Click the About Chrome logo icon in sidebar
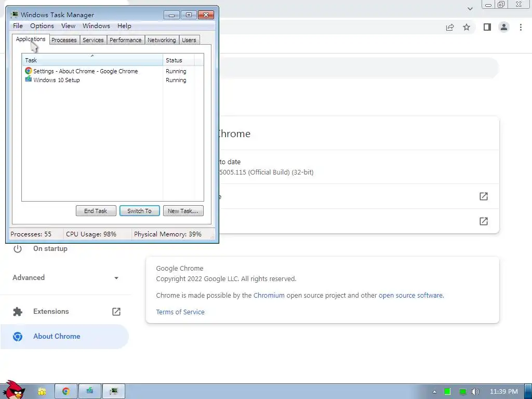The height and width of the screenshot is (399, 532). click(17, 337)
